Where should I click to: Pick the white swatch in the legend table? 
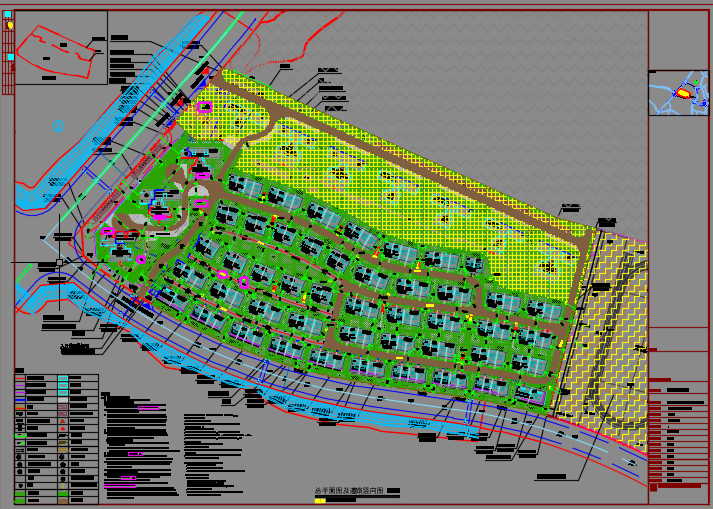click(63, 400)
